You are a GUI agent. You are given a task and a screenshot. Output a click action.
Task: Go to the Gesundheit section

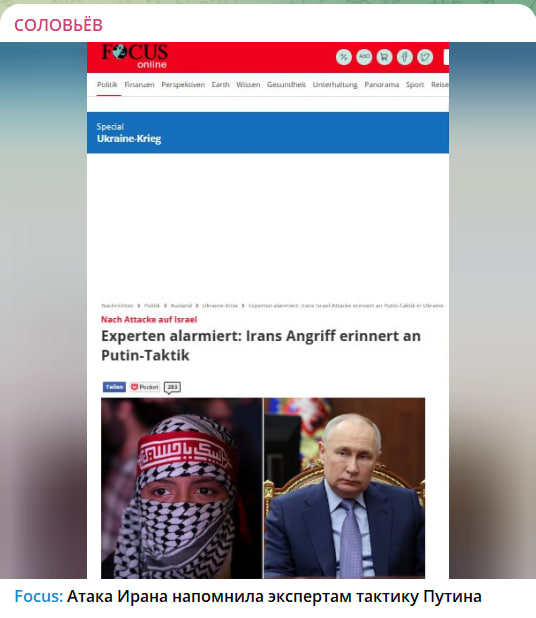[286, 84]
